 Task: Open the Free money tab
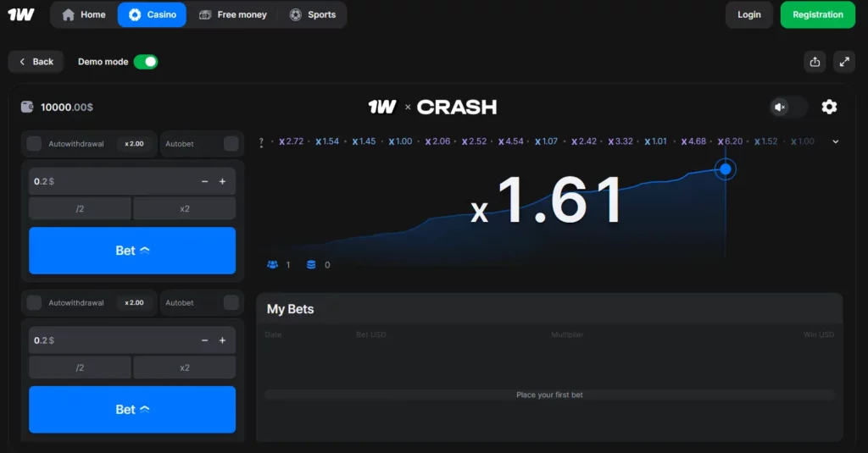[x=232, y=14]
